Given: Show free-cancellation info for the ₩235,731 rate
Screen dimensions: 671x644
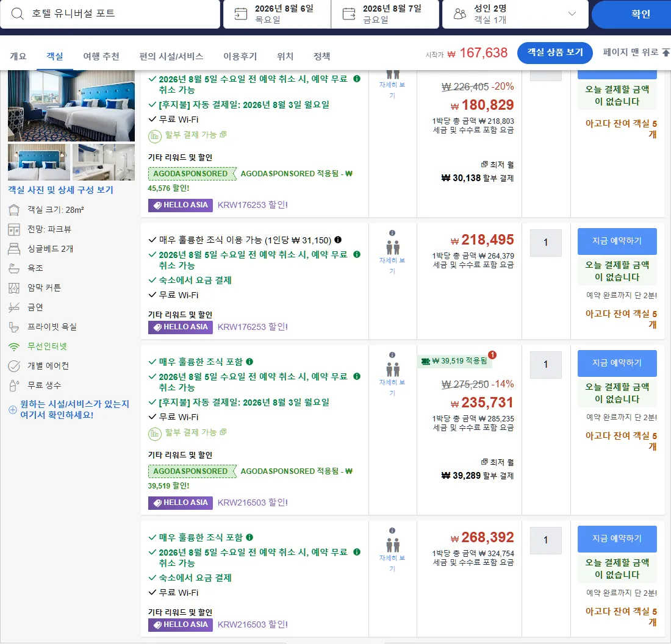Looking at the screenshot, I should coord(357,376).
